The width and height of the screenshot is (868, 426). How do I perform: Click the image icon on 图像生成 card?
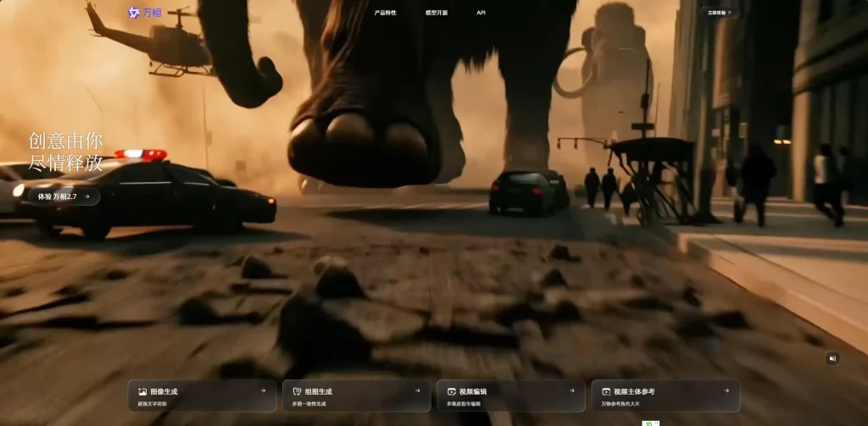pos(142,391)
